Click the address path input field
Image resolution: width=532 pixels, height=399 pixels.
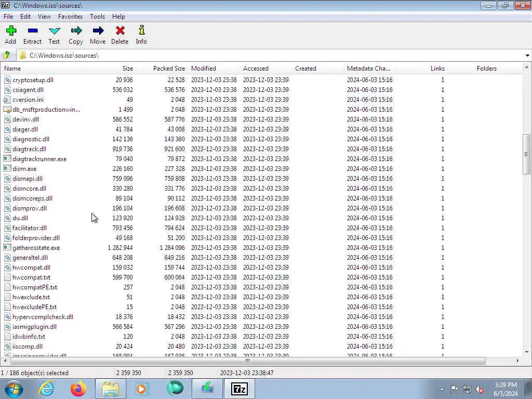(x=275, y=55)
